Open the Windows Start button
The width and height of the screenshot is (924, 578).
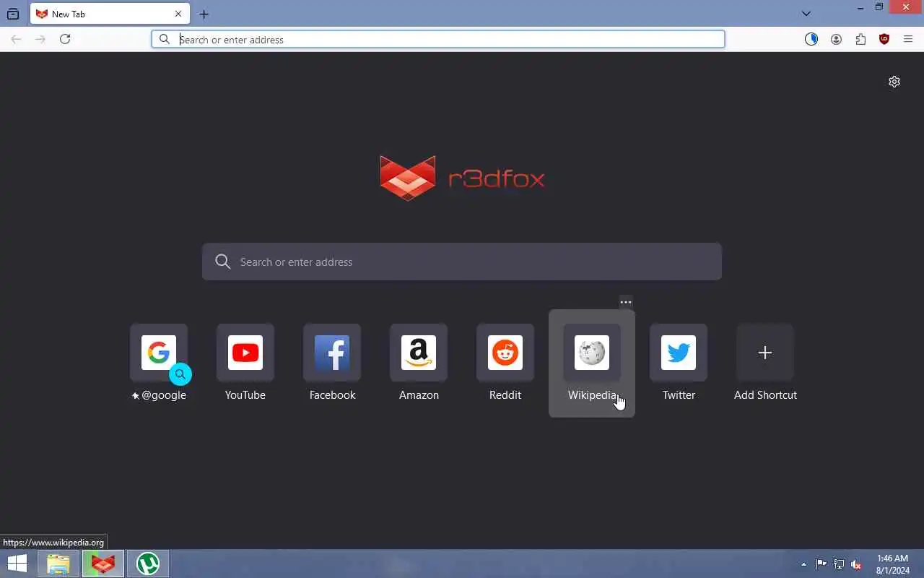[17, 564]
